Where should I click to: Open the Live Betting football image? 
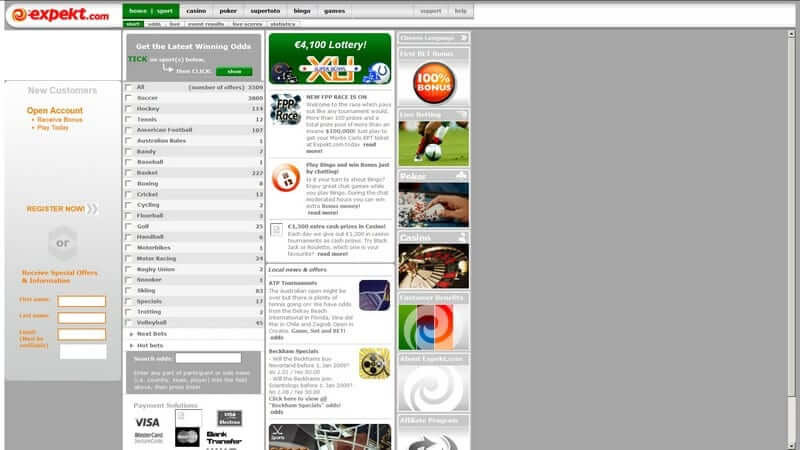(434, 143)
